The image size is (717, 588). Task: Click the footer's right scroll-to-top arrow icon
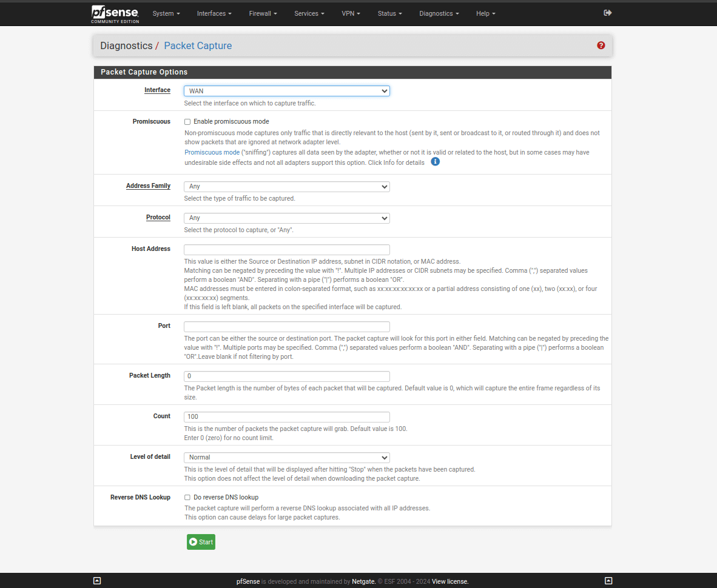click(608, 581)
